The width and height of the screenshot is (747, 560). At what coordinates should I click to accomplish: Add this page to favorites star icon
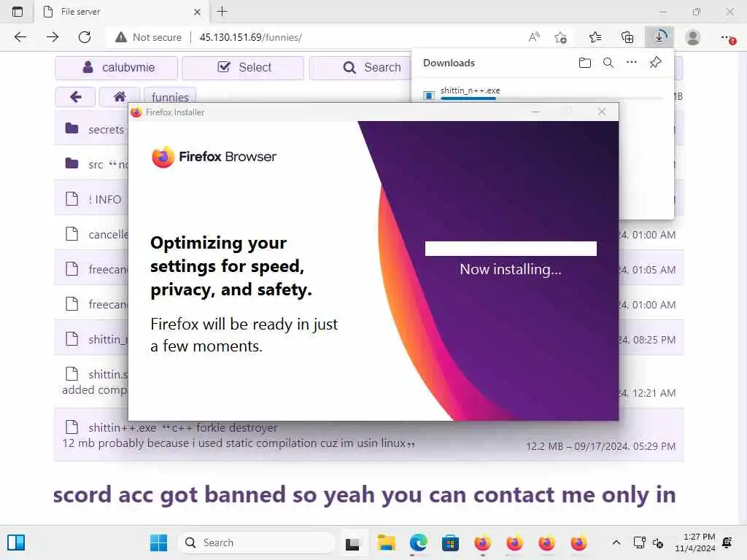coord(561,37)
